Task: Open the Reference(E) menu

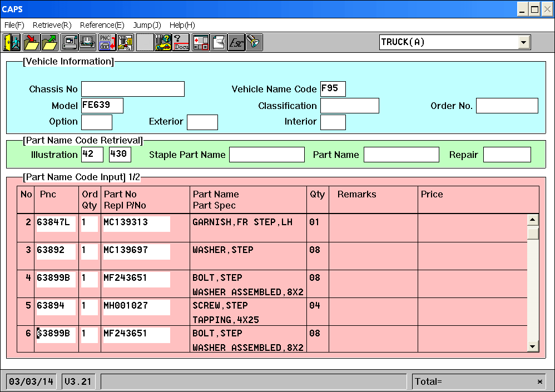Action: (x=102, y=25)
